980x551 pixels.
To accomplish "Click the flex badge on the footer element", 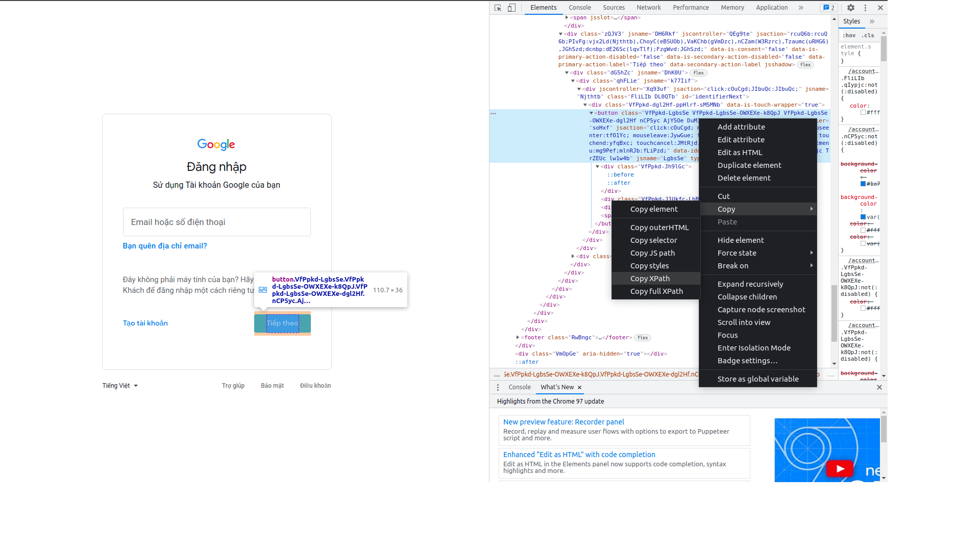I will pos(643,337).
